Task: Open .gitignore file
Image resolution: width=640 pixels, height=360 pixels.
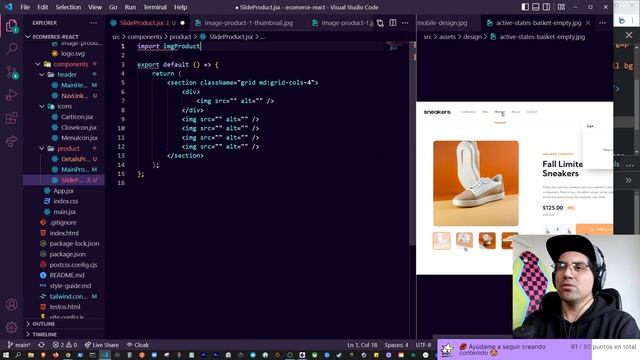Action: coord(63,222)
